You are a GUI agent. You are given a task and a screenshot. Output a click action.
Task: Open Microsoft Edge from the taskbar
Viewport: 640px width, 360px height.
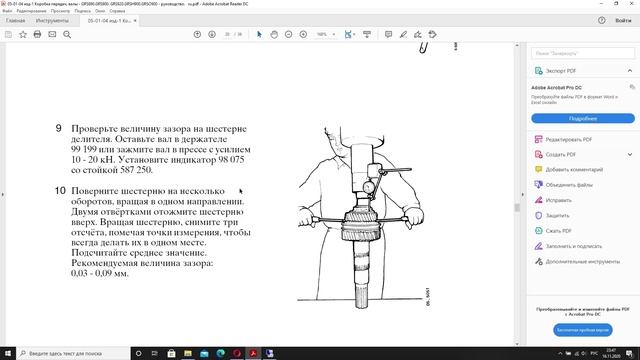point(220,353)
